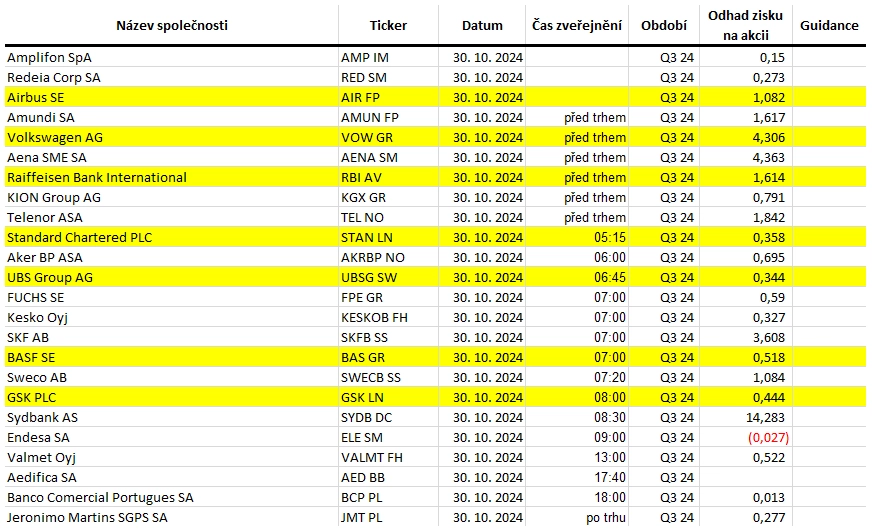This screenshot has width=872, height=532.
Task: Click the Amplifon SpA company cell
Action: point(172,57)
